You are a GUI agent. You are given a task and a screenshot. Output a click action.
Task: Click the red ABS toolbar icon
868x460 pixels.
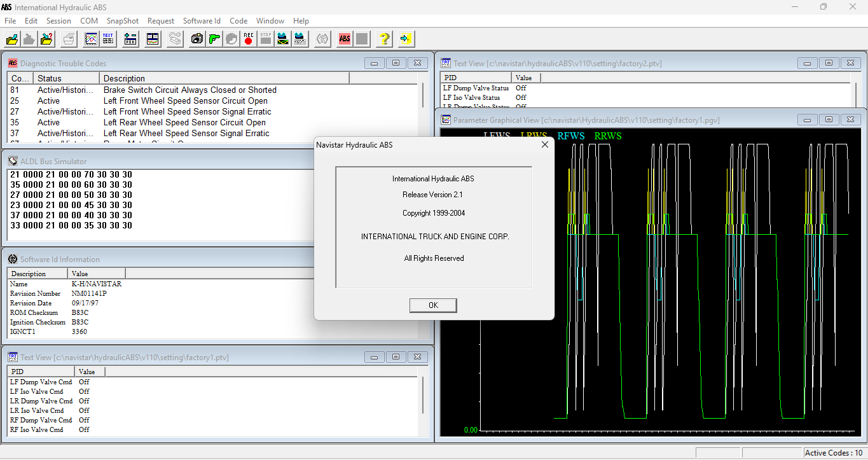[x=345, y=39]
